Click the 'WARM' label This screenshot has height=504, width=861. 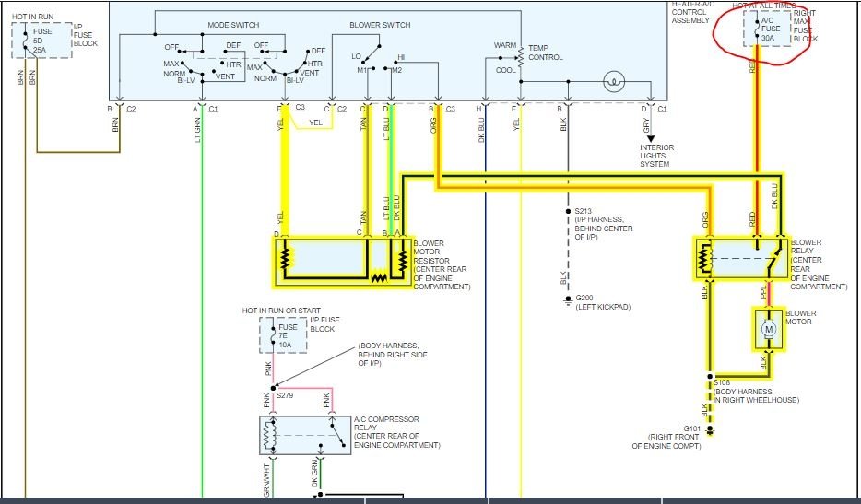[504, 45]
